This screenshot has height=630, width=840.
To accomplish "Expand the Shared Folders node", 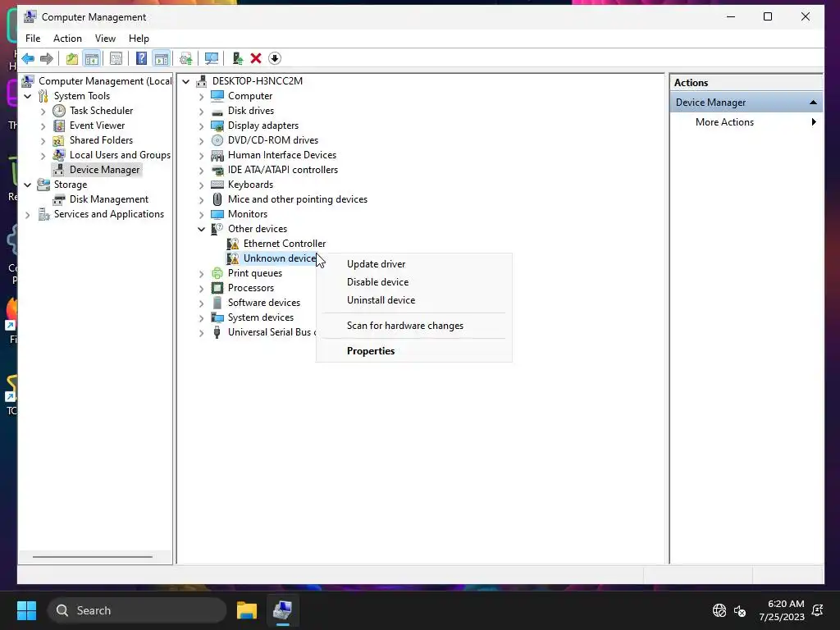I will click(x=43, y=141).
